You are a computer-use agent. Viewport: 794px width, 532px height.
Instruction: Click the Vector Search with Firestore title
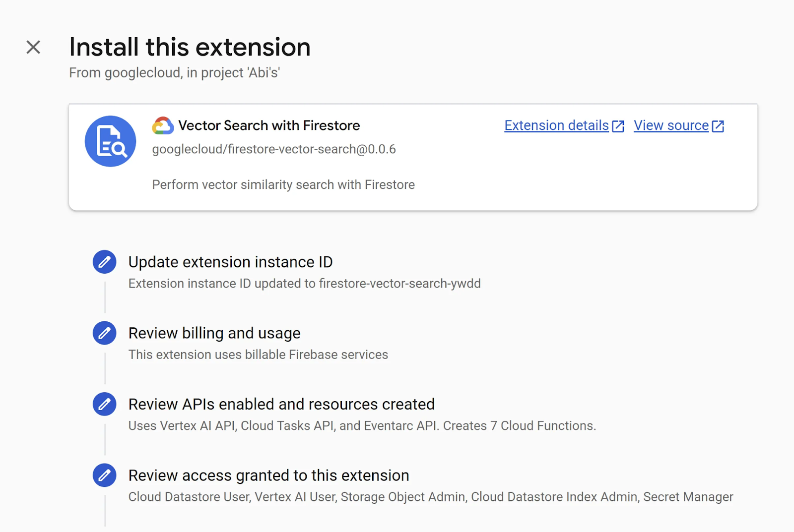pos(269,126)
